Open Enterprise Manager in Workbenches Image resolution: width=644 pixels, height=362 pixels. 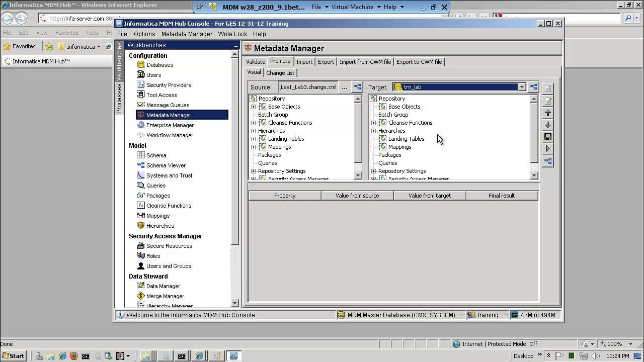pos(170,125)
